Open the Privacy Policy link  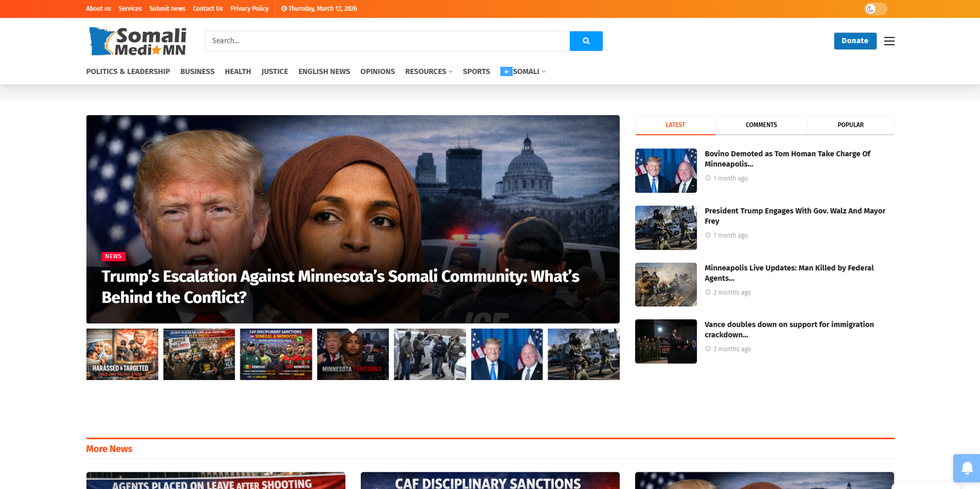pos(249,9)
